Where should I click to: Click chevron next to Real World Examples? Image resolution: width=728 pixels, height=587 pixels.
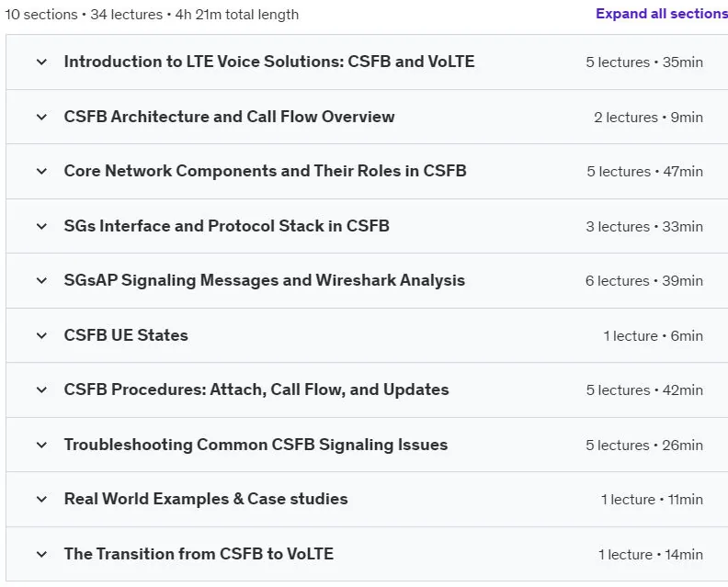41,500
